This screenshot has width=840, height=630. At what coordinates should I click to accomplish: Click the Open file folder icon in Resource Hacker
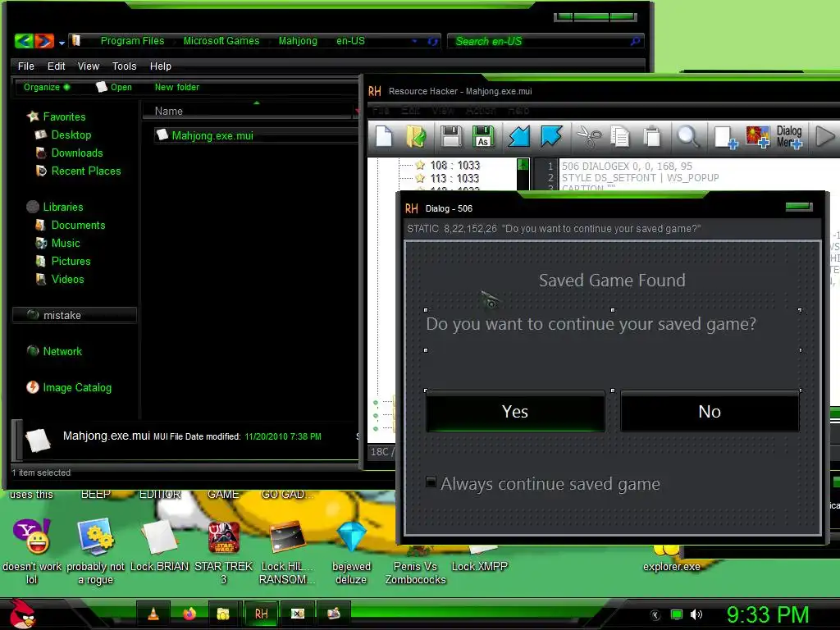click(x=416, y=137)
